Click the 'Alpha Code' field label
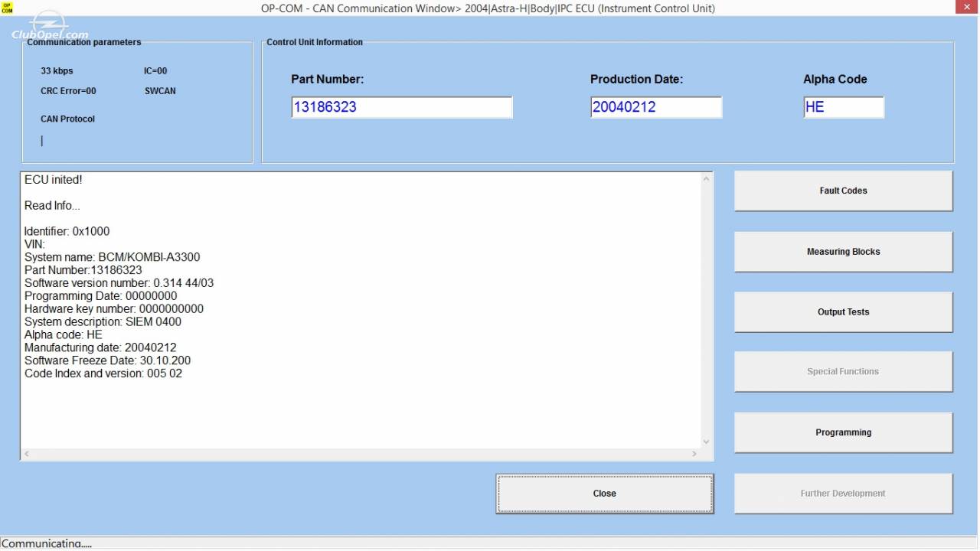Viewport: 980px width, 551px height. 835,79
